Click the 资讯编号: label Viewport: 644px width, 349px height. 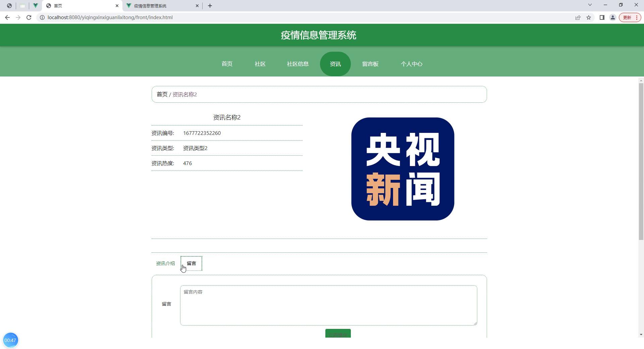tap(163, 133)
